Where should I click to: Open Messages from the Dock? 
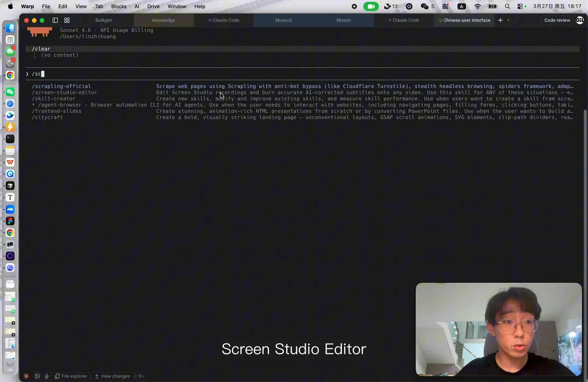10,51
